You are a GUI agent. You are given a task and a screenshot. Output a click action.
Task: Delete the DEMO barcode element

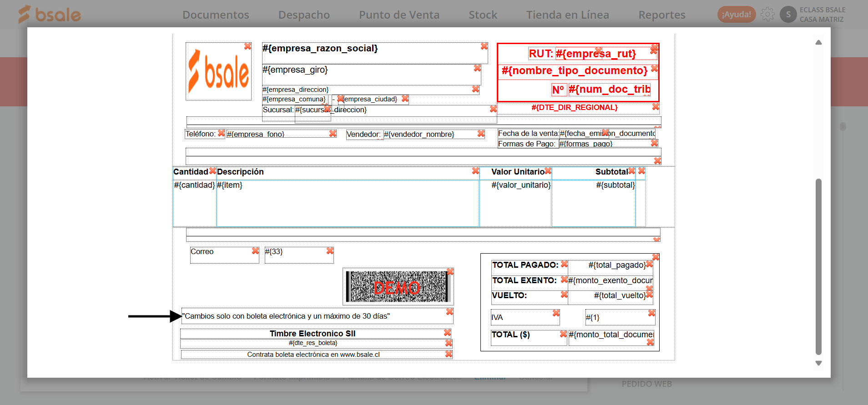pyautogui.click(x=450, y=272)
